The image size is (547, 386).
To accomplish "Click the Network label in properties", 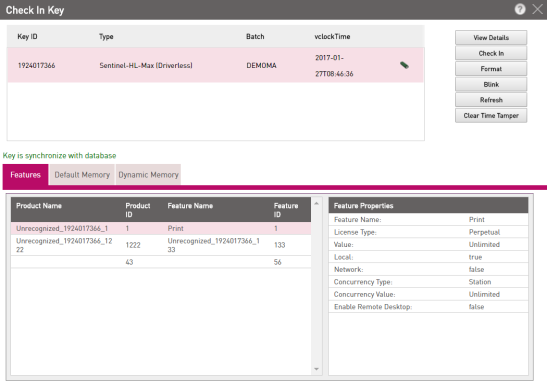I will (348, 269).
